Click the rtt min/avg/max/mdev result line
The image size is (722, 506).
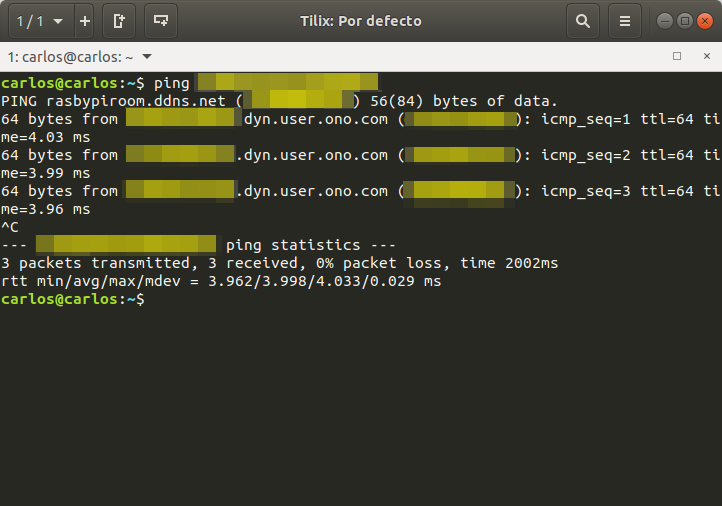pyautogui.click(x=220, y=282)
